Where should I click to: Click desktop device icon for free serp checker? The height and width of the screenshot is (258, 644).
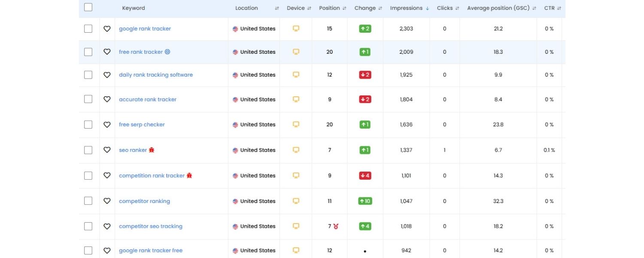[x=296, y=124]
